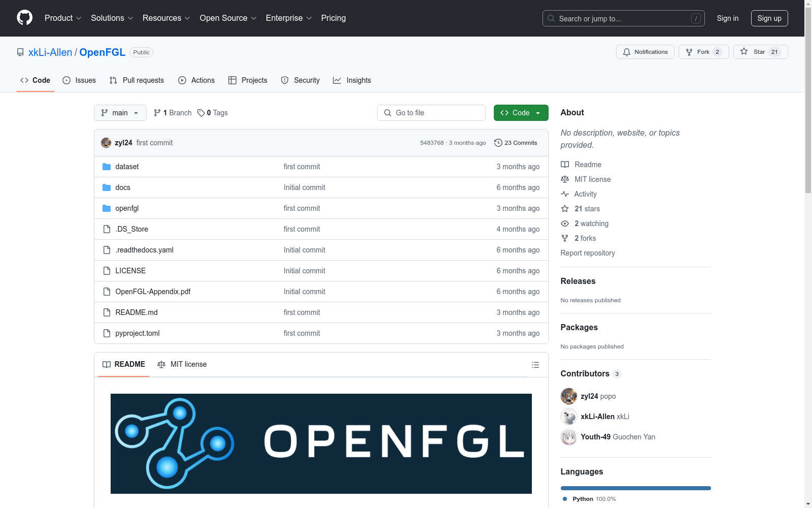The width and height of the screenshot is (812, 508).
Task: Click the .DS_Store file icon
Action: (107, 229)
